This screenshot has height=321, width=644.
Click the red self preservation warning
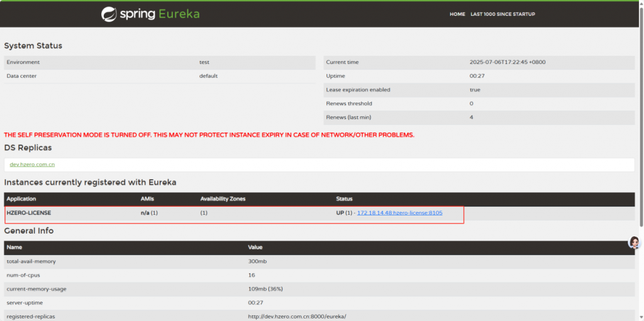click(x=209, y=135)
